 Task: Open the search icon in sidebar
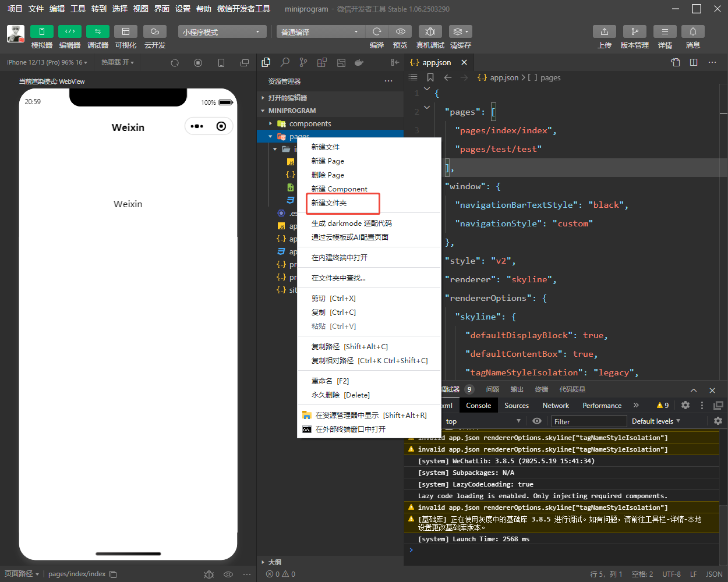[x=285, y=62]
